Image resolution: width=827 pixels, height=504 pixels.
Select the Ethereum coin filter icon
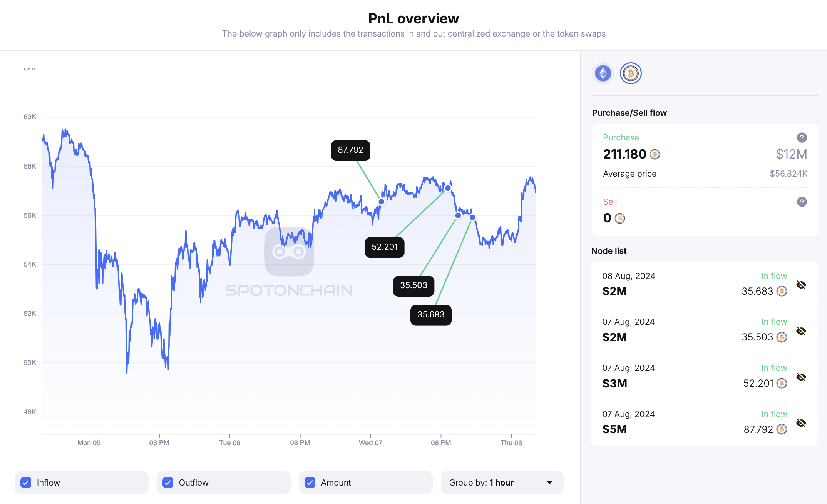tap(603, 73)
